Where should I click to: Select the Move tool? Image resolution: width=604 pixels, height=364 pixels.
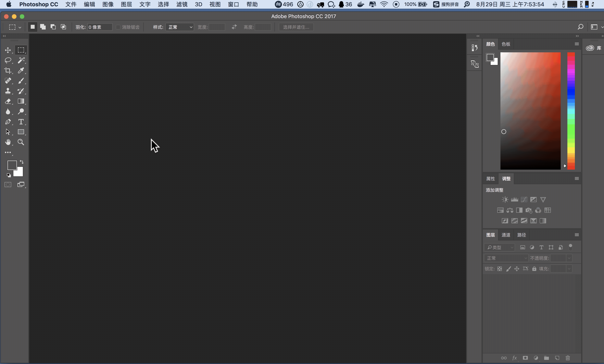coord(8,50)
